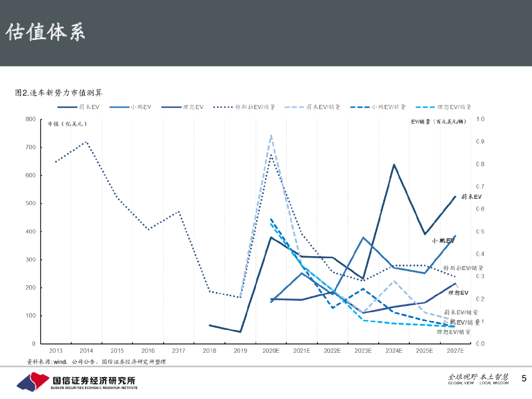
Task: Click the 理想EV/销量 legend entry
Action: point(444,107)
